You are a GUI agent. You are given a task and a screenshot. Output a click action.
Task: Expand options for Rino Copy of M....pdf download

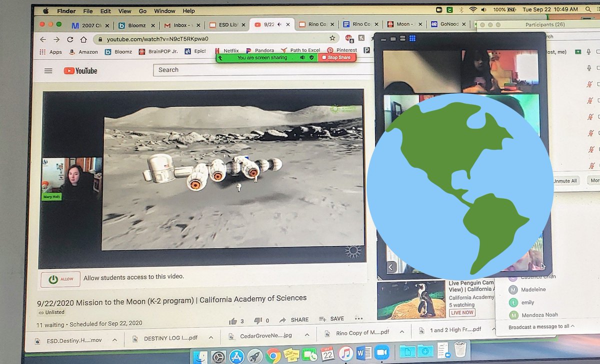point(401,332)
